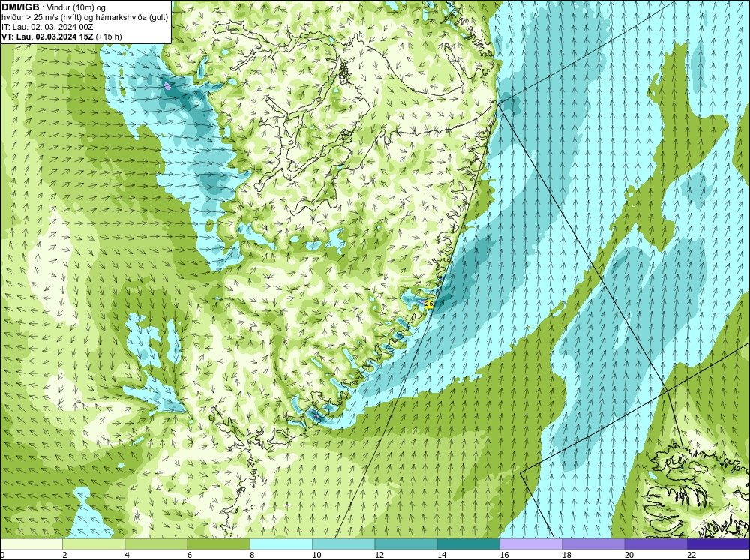Select the 12–14 m/s medium teal legend swatch
The image size is (750, 560).
coord(406,544)
